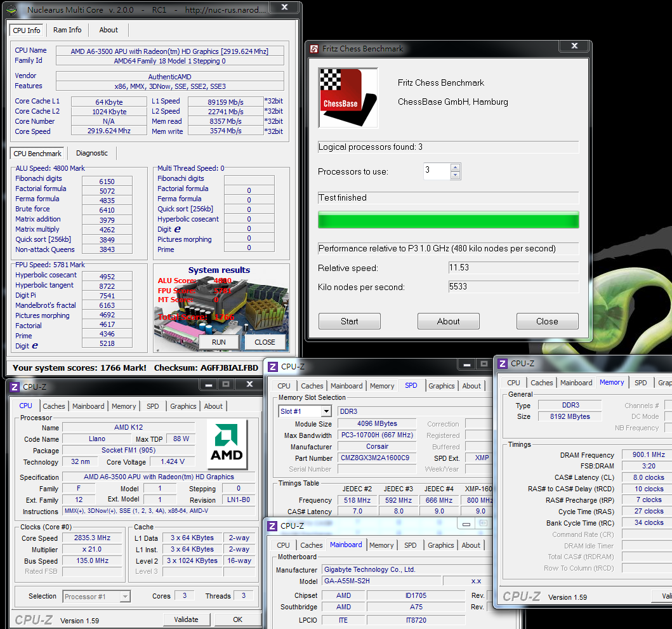Click the Part Number CMZ8GX3M2A1600C9 field
The width and height of the screenshot is (672, 629).
[x=377, y=458]
